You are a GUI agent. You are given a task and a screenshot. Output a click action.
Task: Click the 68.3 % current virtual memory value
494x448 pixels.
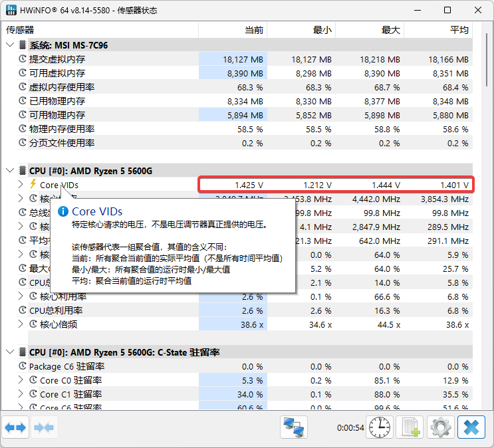tap(250, 87)
